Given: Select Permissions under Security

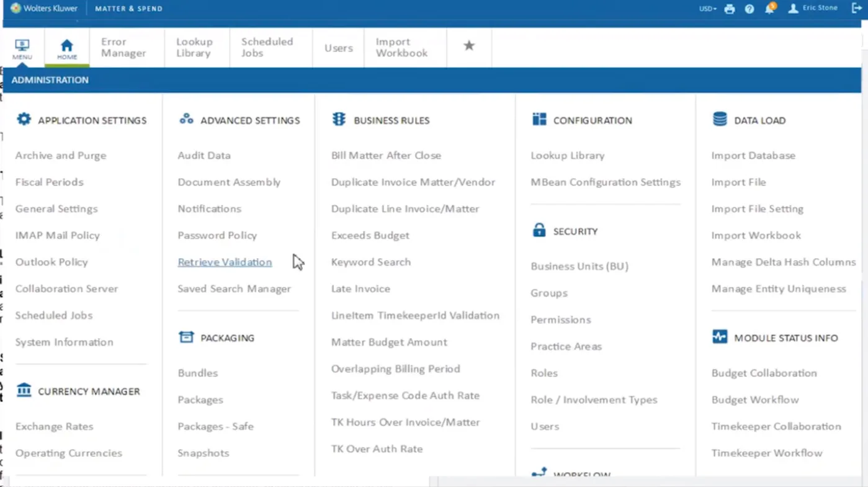Looking at the screenshot, I should click(x=560, y=320).
